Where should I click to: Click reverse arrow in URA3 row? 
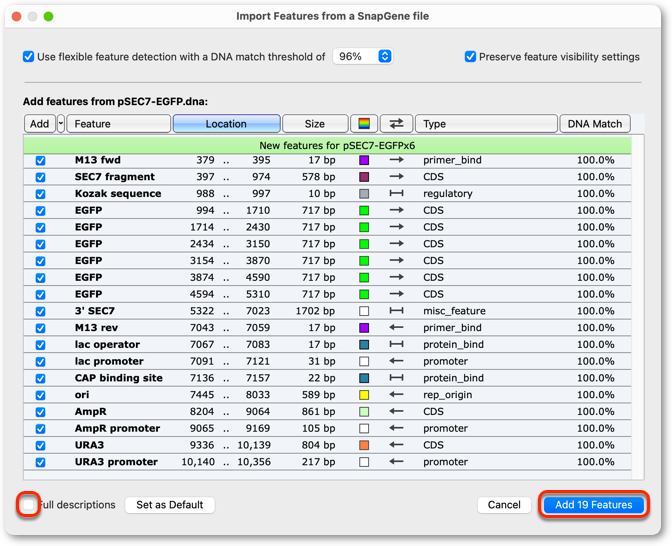(x=396, y=445)
